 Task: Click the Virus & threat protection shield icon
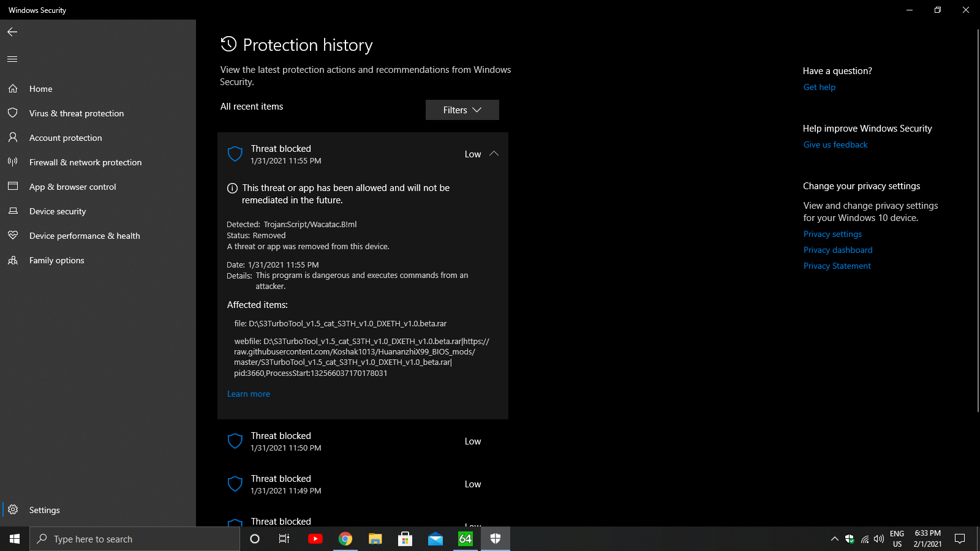pos(13,113)
